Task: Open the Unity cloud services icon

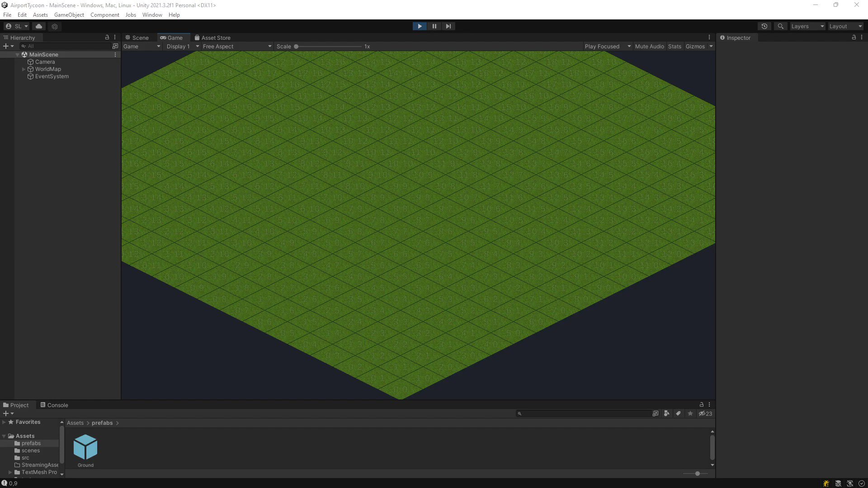Action: pyautogui.click(x=38, y=26)
